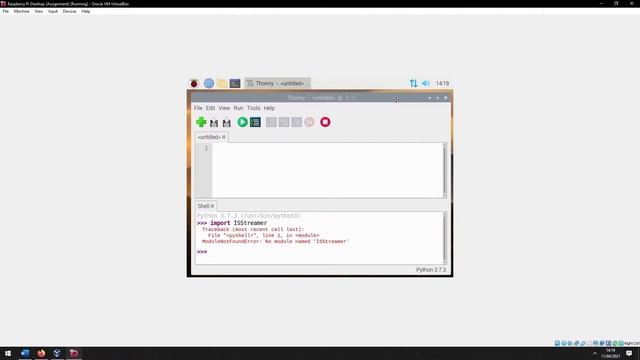The image size is (640, 360).
Task: Open the Raspberry Pi main menu
Action: tap(194, 83)
